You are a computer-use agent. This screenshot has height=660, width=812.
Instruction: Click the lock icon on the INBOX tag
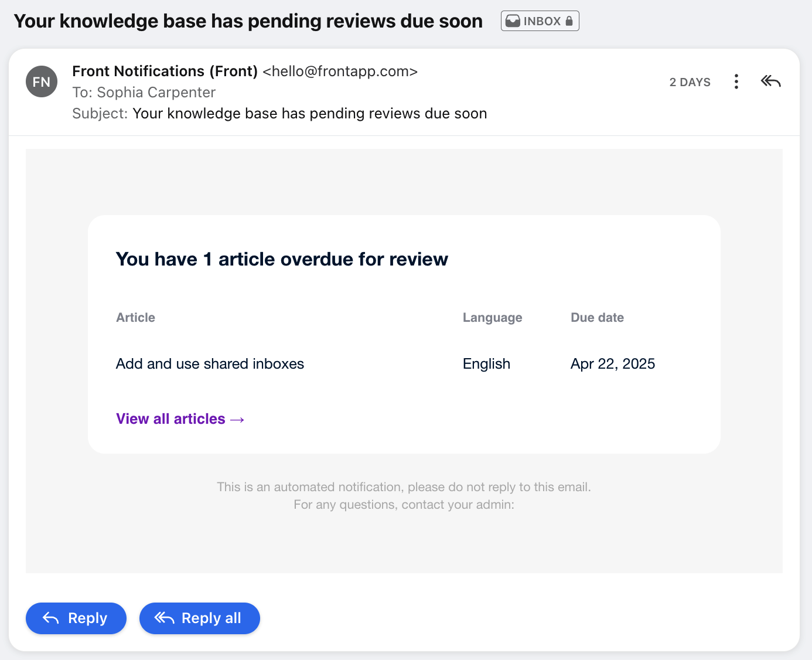click(569, 21)
